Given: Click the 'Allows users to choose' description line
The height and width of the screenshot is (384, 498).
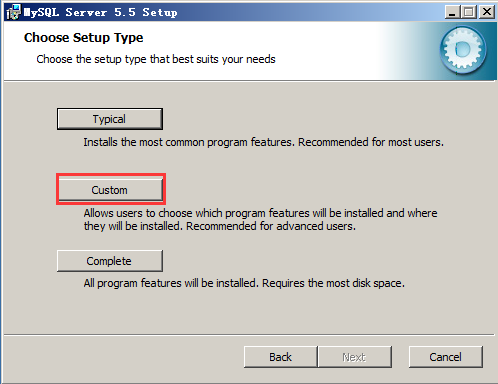Looking at the screenshot, I should 260,213.
